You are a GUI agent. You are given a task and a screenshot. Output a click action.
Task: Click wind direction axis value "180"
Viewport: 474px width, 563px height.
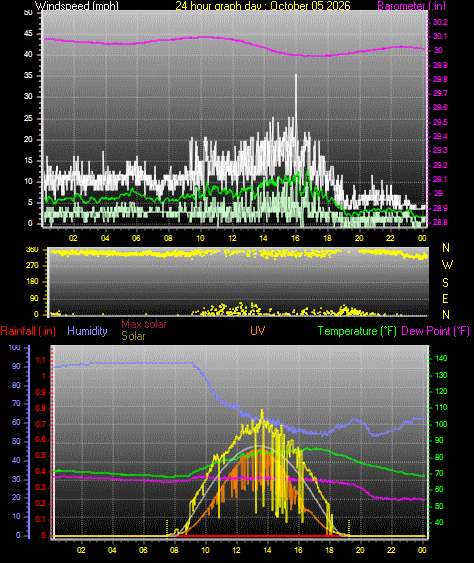click(32, 282)
